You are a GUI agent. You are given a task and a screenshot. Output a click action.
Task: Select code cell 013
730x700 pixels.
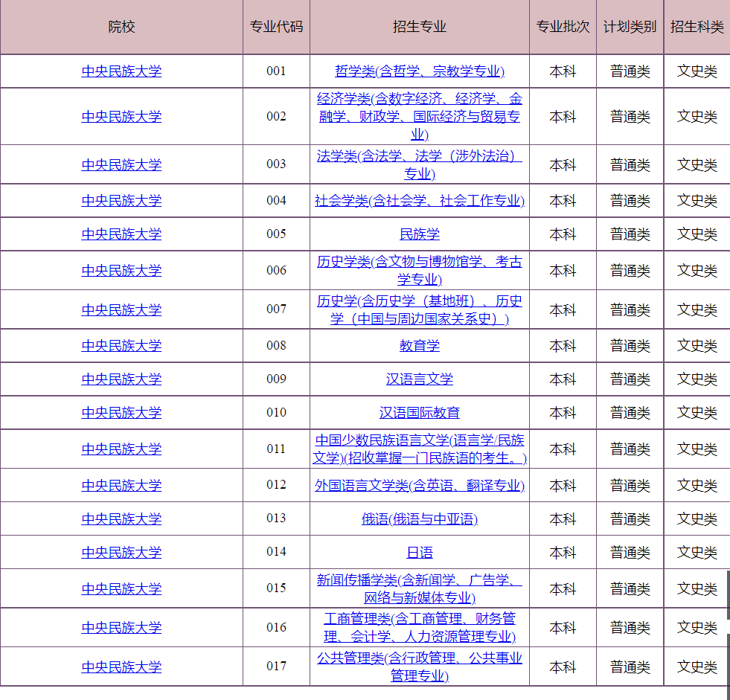coord(277,518)
